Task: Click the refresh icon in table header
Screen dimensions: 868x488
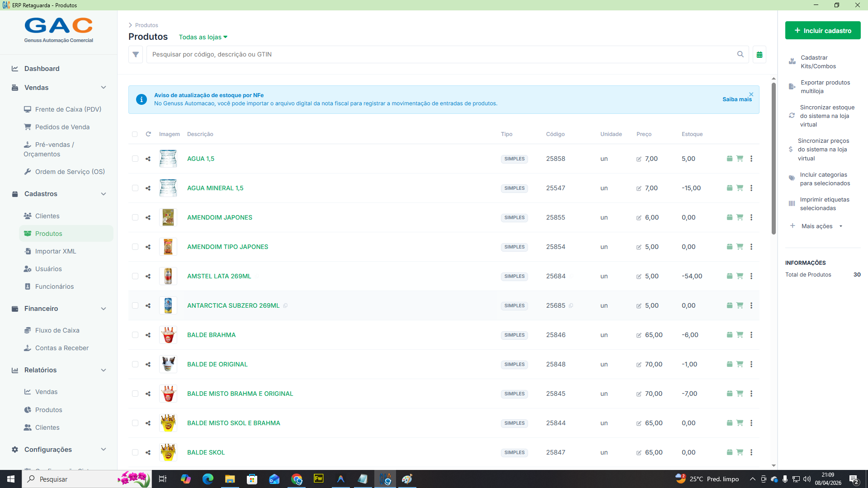Action: (148, 134)
